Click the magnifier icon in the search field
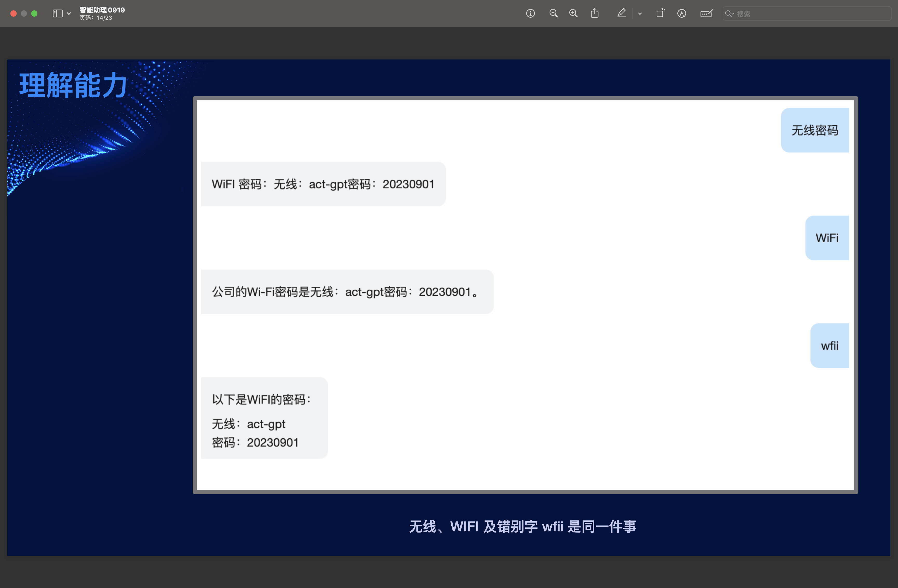The image size is (898, 588). coord(729,14)
